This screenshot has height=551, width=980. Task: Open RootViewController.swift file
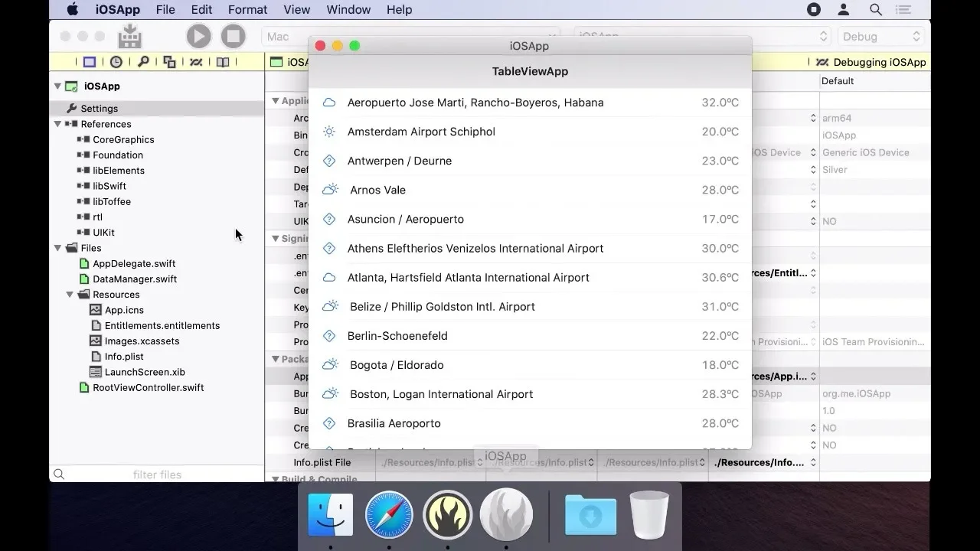tap(149, 387)
